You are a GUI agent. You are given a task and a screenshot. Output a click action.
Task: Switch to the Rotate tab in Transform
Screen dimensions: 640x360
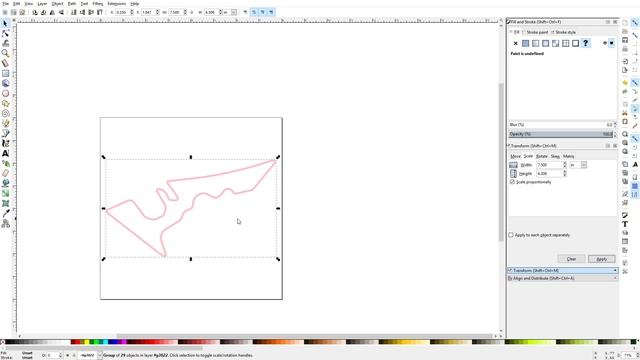(542, 156)
